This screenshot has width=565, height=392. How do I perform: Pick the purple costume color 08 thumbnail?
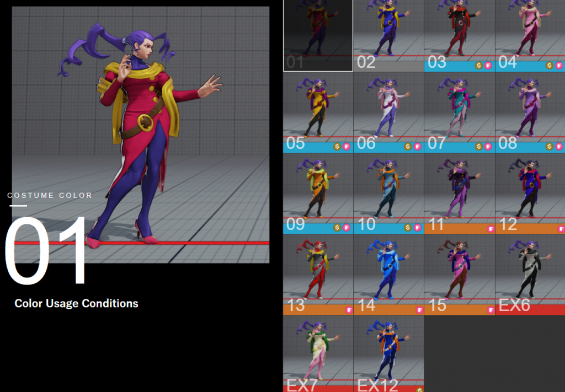click(530, 112)
